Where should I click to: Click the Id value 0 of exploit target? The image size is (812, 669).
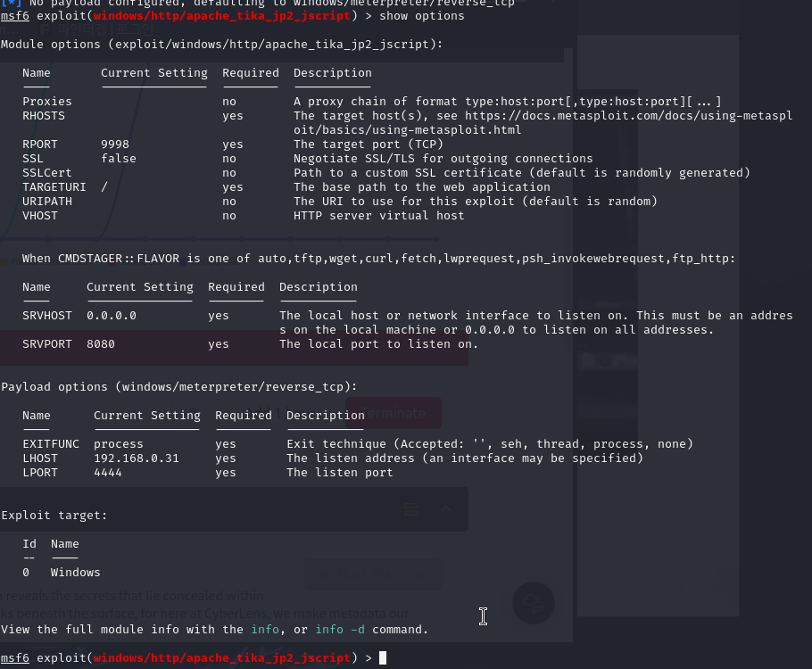click(26, 573)
